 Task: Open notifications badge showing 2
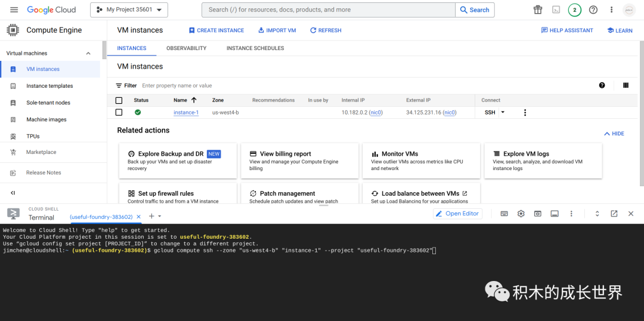[x=575, y=10]
